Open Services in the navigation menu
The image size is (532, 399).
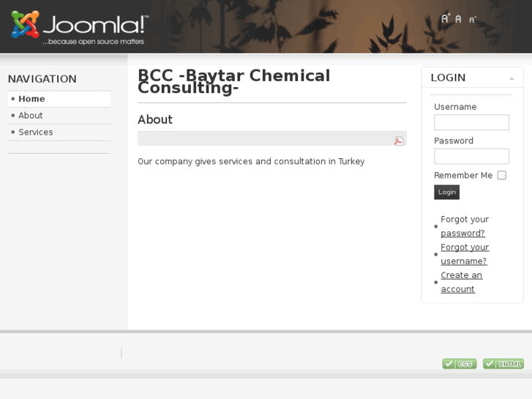(x=36, y=133)
